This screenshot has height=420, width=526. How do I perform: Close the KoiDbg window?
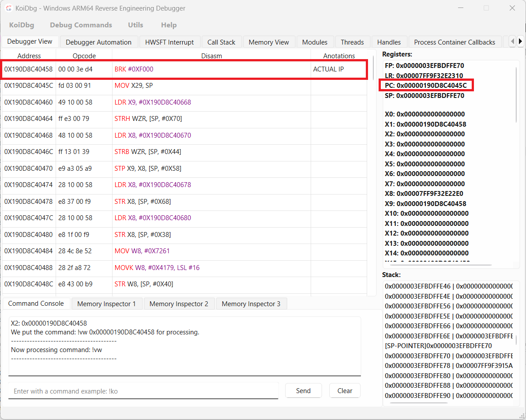512,8
